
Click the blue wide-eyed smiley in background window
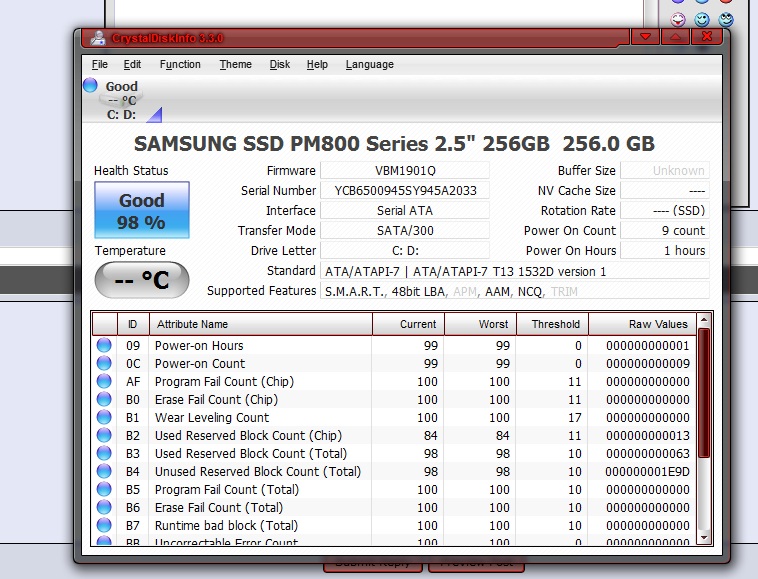(726, 19)
